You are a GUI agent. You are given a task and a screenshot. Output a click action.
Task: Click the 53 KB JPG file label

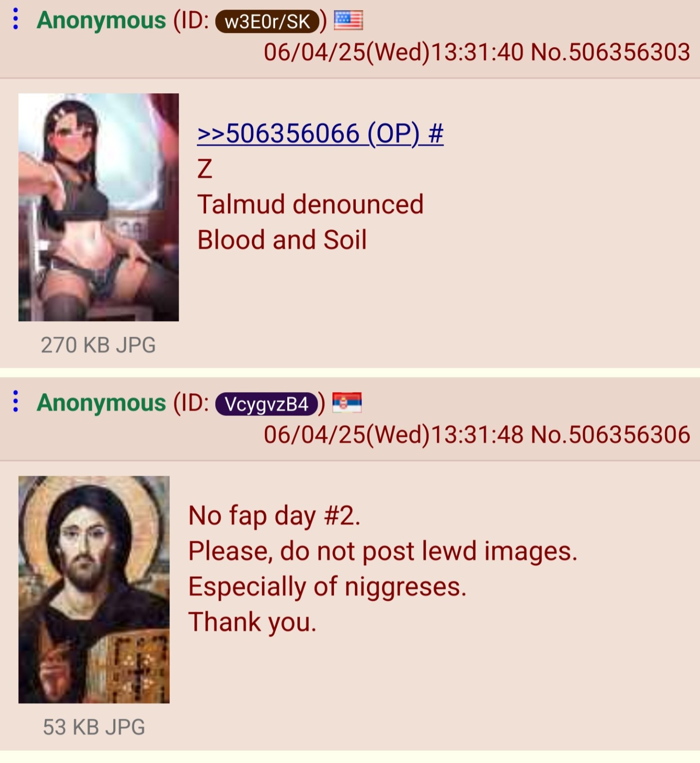coord(94,727)
